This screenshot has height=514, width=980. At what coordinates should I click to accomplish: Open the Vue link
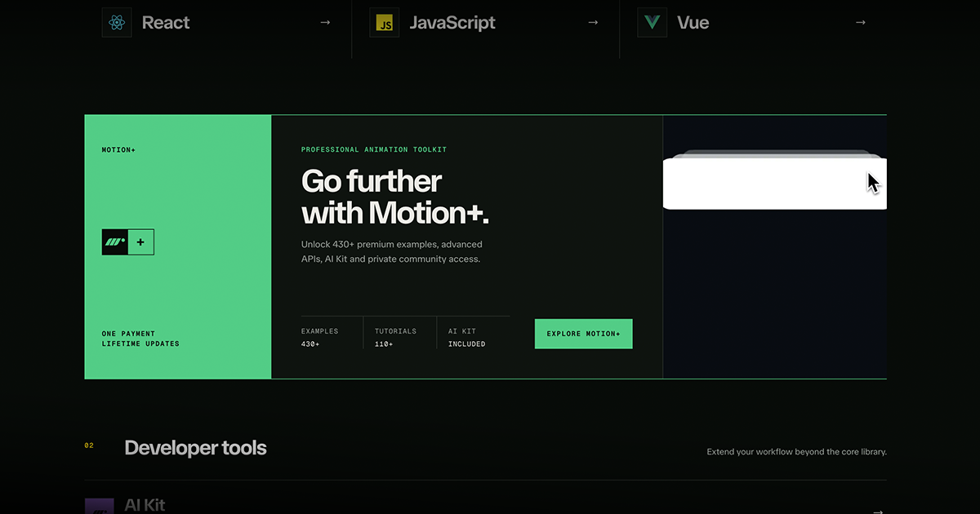point(693,23)
